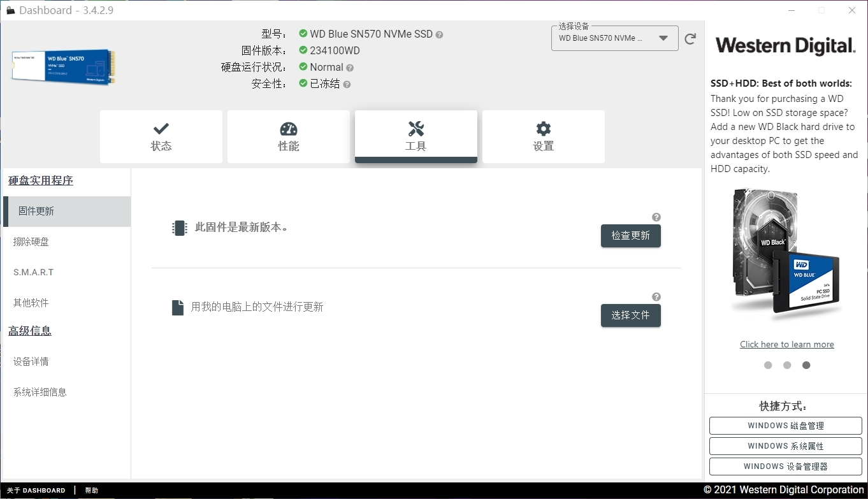Click 关于 DASHBOARD in the footer
This screenshot has width=868, height=499.
click(x=36, y=491)
